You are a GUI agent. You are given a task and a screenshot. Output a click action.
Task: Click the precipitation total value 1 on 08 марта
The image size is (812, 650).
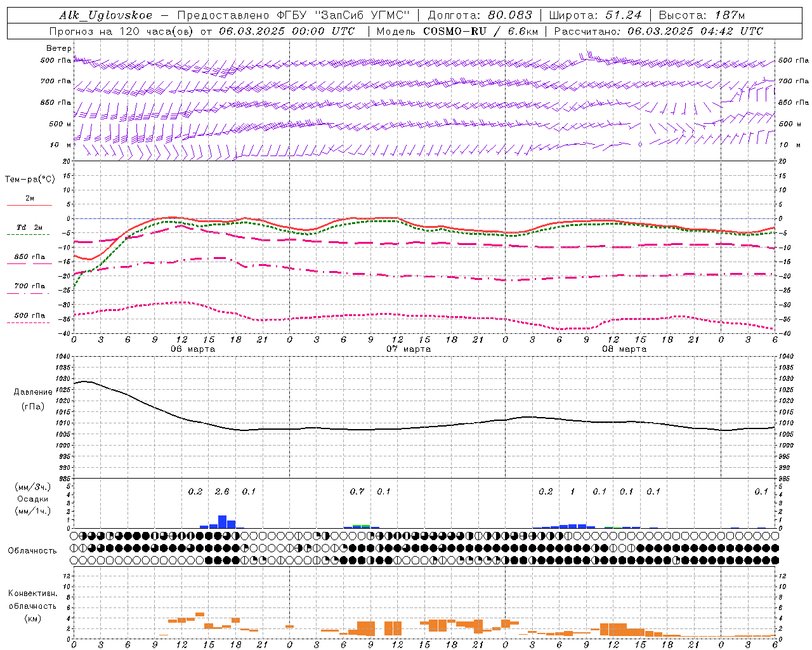click(573, 491)
